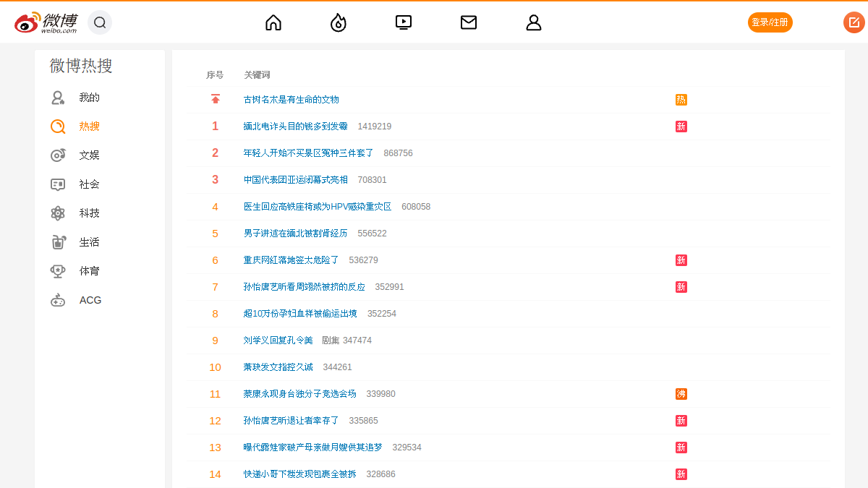Select 生活 in the sidebar menu
This screenshot has height=488, width=868.
[x=90, y=242]
